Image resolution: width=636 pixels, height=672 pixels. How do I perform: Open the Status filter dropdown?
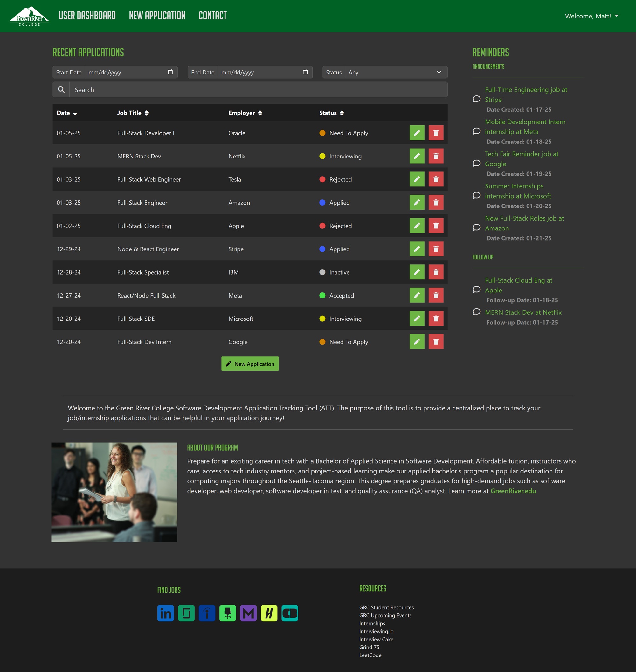point(396,72)
